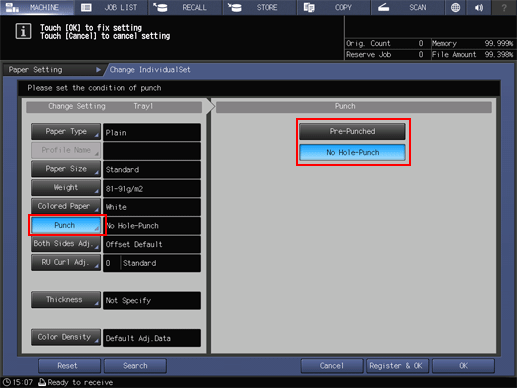Click the Register & OK button
The width and height of the screenshot is (517, 388).
396,366
